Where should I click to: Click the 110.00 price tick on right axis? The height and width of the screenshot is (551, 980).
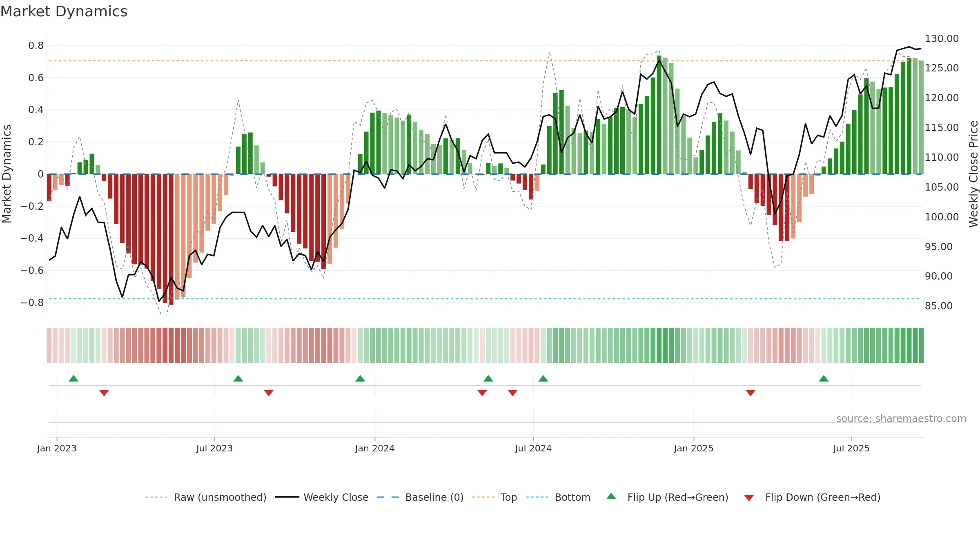[x=942, y=158]
